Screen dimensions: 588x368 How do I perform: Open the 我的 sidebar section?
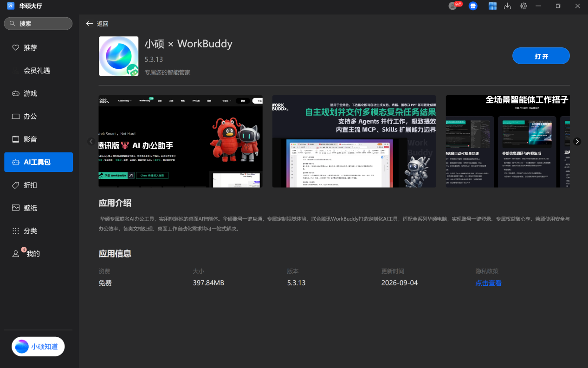(x=39, y=254)
